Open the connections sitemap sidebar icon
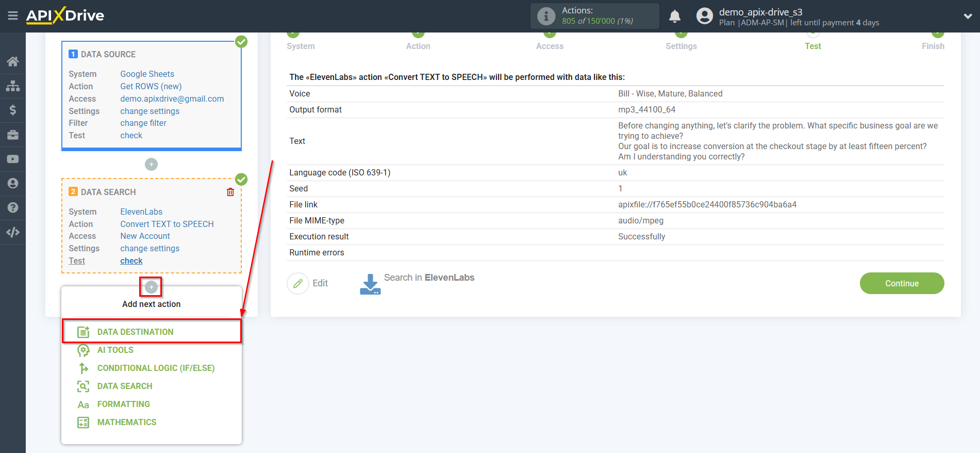This screenshot has width=980, height=453. point(13,86)
